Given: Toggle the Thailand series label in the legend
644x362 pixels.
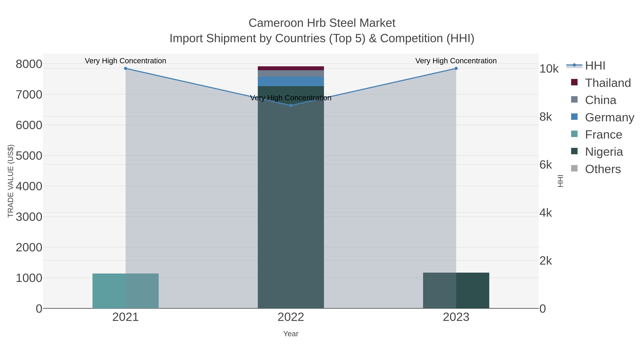Looking at the screenshot, I should pyautogui.click(x=608, y=83).
